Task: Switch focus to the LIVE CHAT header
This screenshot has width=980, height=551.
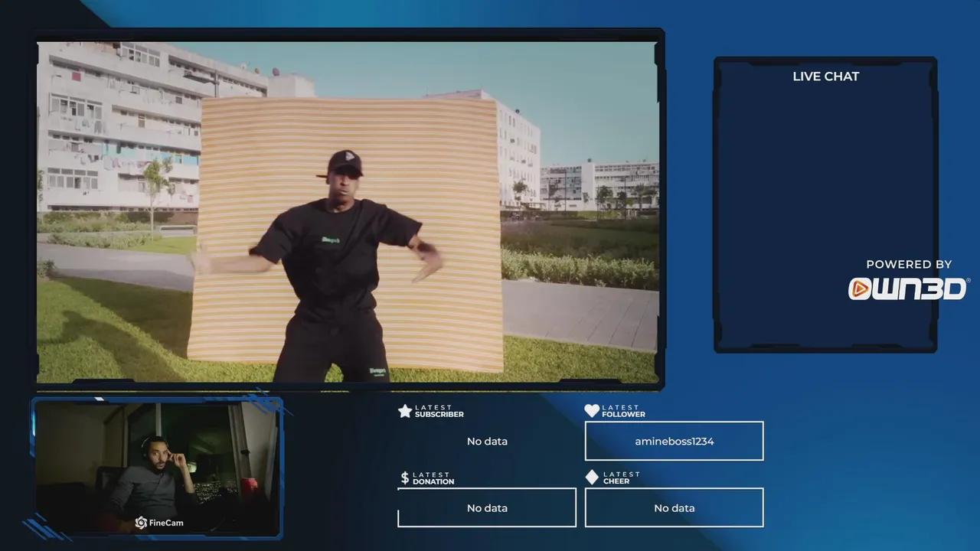Action: pyautogui.click(x=825, y=76)
